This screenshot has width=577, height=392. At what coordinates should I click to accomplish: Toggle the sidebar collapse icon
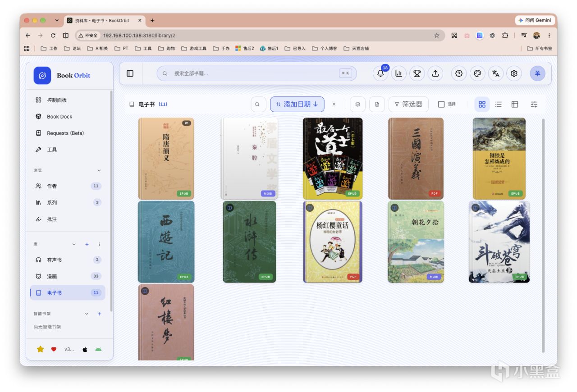[130, 73]
